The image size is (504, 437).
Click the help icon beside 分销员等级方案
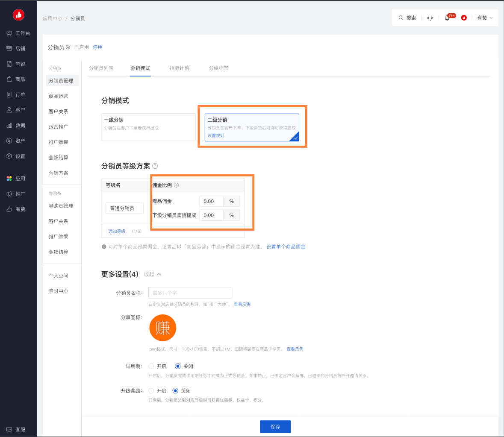point(155,166)
